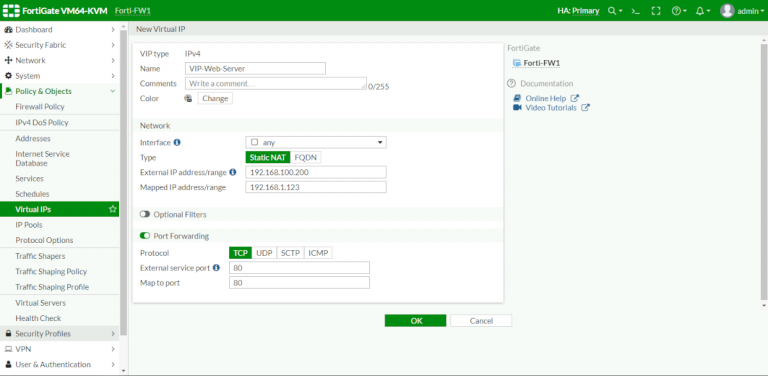Open the notifications bell icon
The height and width of the screenshot is (376, 768).
(703, 11)
